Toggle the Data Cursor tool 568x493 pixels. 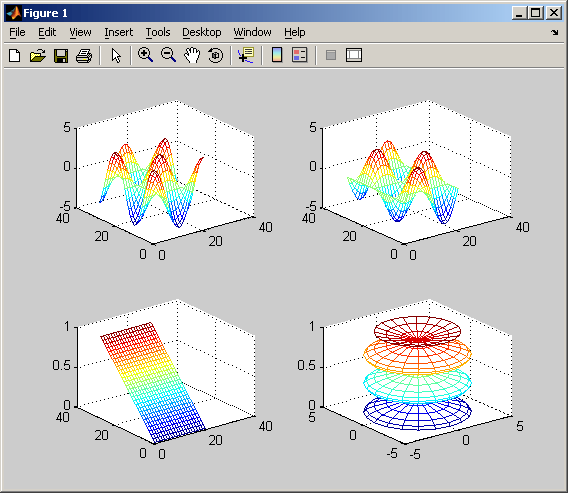coord(246,55)
